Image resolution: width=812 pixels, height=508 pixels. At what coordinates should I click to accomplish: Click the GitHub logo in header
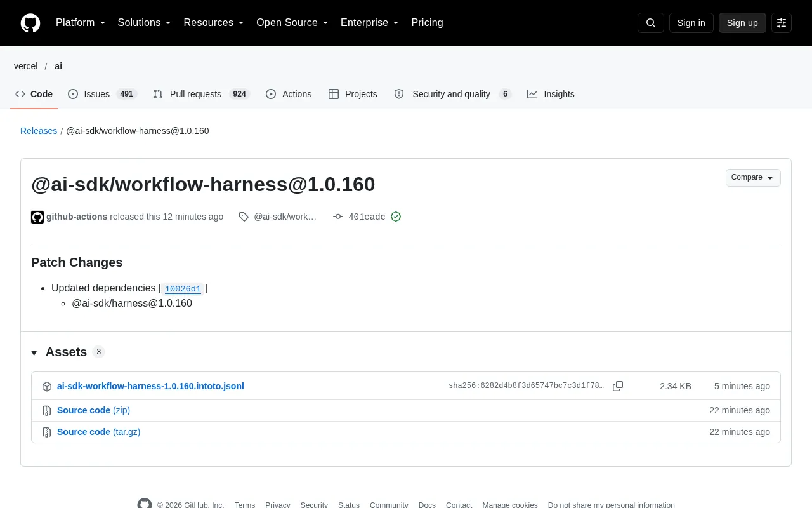point(30,23)
